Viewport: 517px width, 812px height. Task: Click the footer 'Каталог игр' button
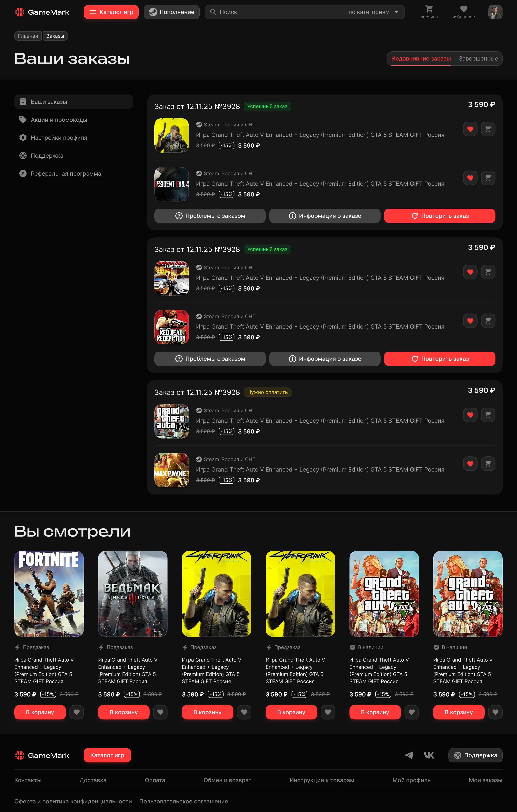[107, 755]
